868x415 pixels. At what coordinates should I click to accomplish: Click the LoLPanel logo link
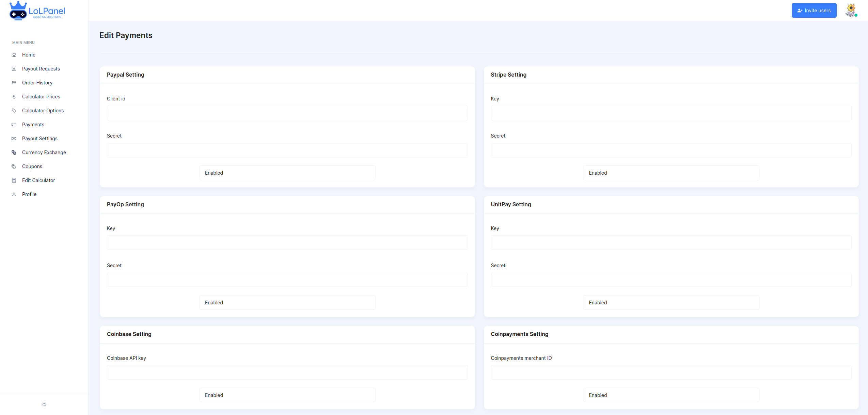[x=37, y=11]
